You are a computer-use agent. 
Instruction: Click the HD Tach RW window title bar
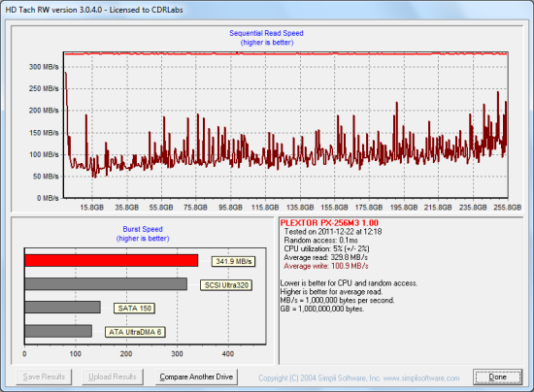pyautogui.click(x=267, y=10)
